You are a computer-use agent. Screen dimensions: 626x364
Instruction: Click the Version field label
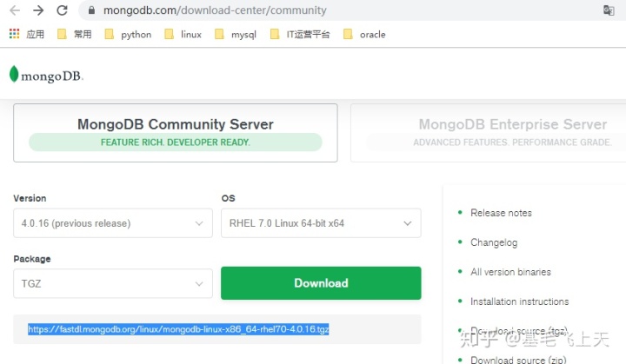(30, 198)
